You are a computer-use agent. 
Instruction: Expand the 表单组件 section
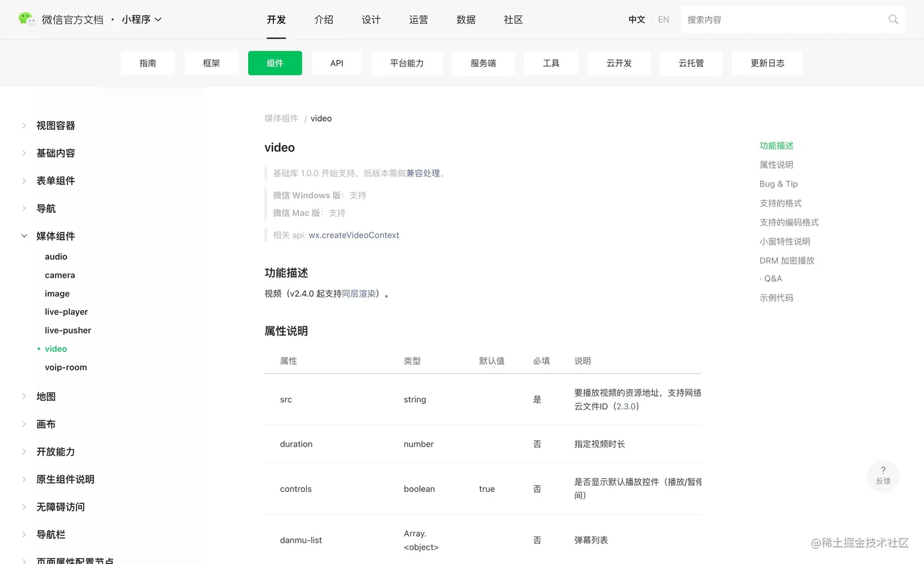(55, 180)
